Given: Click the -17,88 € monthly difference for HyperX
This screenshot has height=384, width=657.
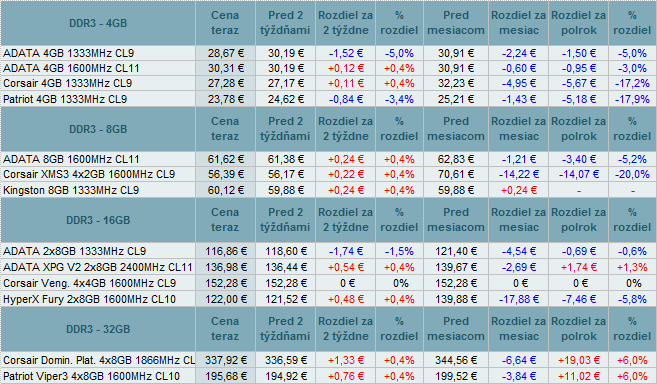Looking at the screenshot, I should pos(519,299).
